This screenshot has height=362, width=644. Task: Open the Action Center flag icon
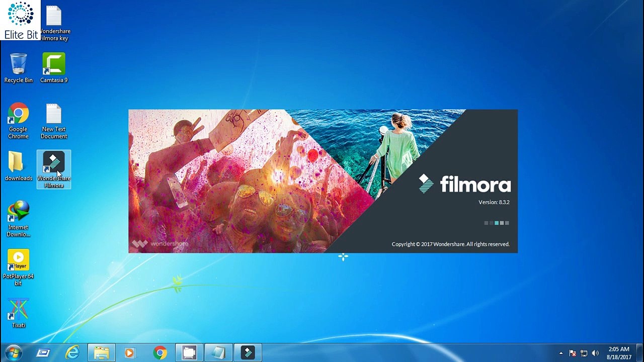[573, 353]
